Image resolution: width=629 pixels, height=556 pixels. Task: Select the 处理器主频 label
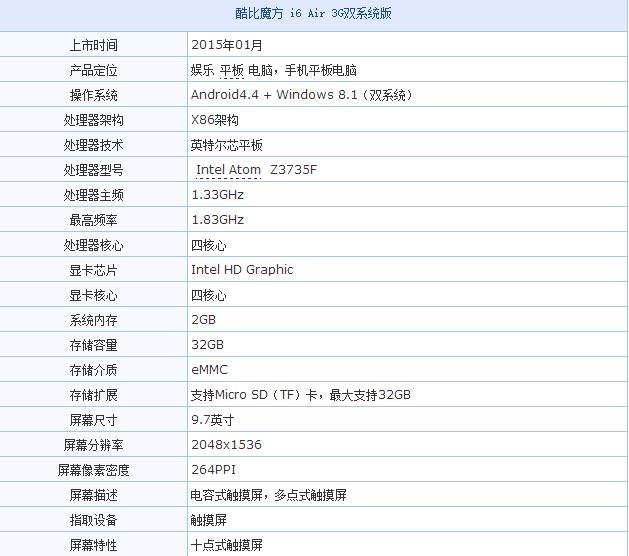click(93, 195)
